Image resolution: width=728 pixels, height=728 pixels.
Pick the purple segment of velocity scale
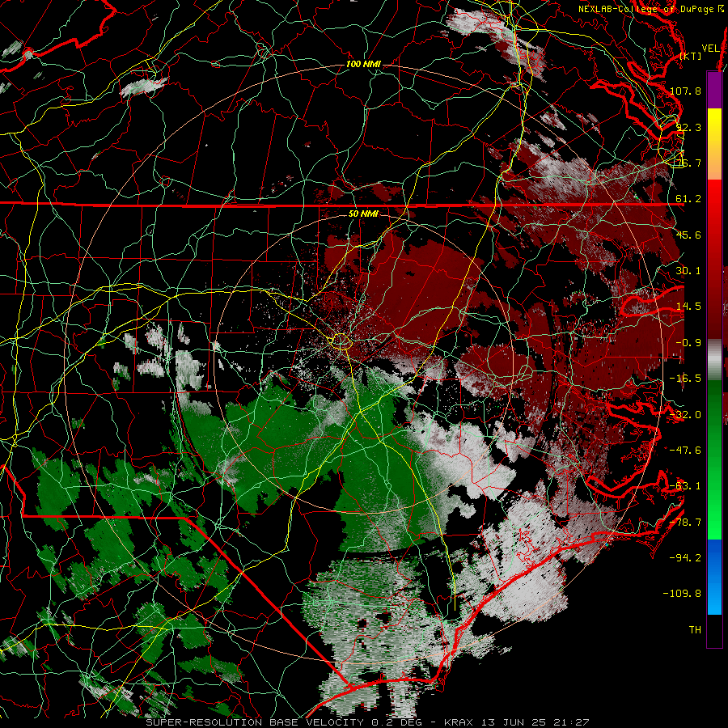[x=714, y=90]
